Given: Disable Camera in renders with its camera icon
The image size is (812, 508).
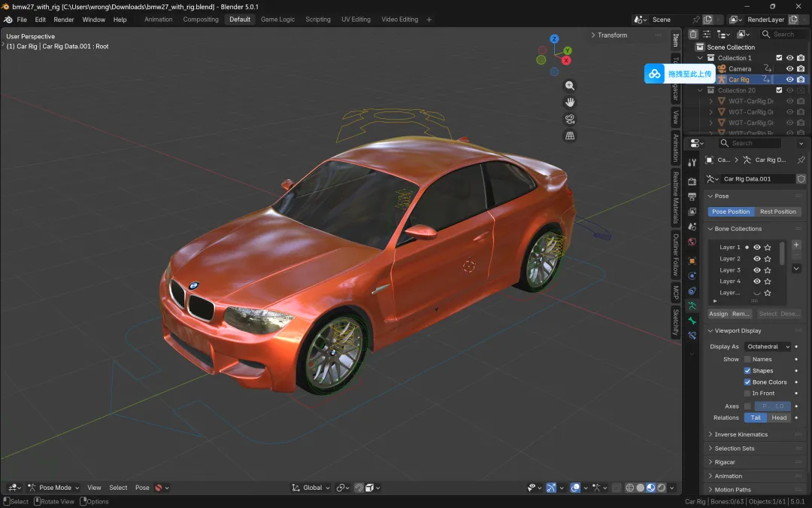Looking at the screenshot, I should 801,69.
